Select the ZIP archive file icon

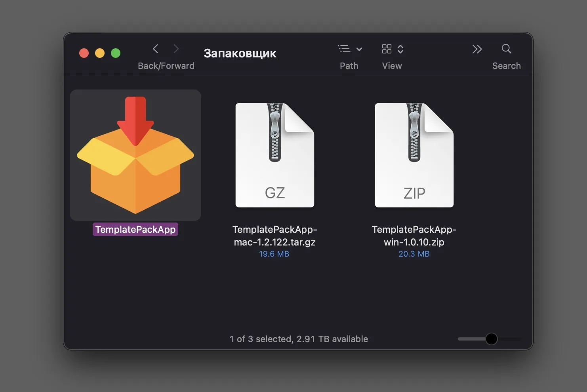pyautogui.click(x=414, y=155)
